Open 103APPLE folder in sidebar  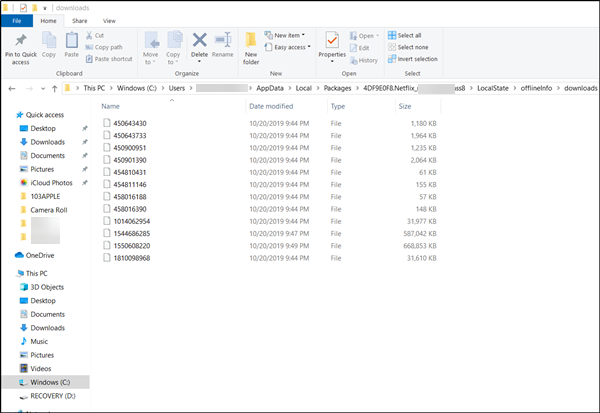pos(45,196)
